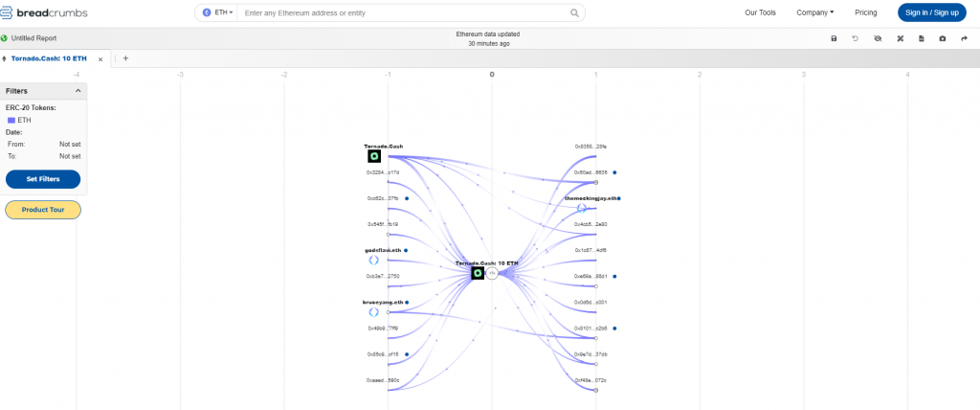Select the Tornado.Cash node icon on the left

point(374,156)
